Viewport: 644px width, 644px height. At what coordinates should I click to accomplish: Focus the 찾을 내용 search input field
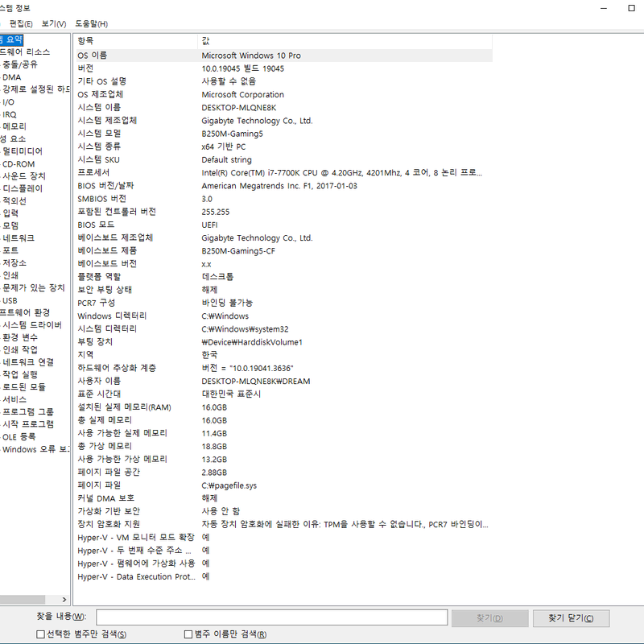tap(272, 617)
